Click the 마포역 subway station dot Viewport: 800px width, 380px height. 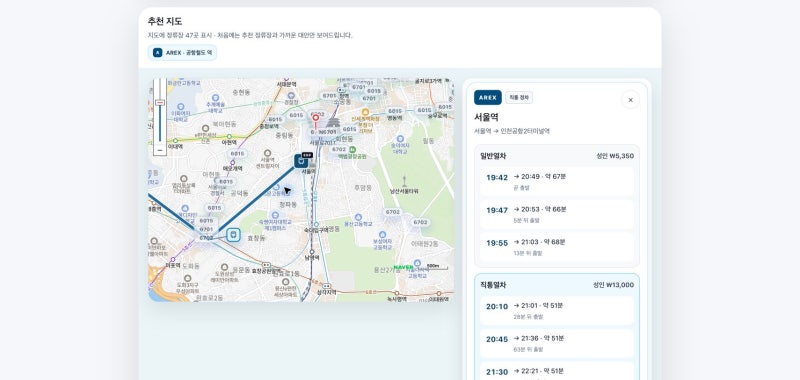click(172, 259)
